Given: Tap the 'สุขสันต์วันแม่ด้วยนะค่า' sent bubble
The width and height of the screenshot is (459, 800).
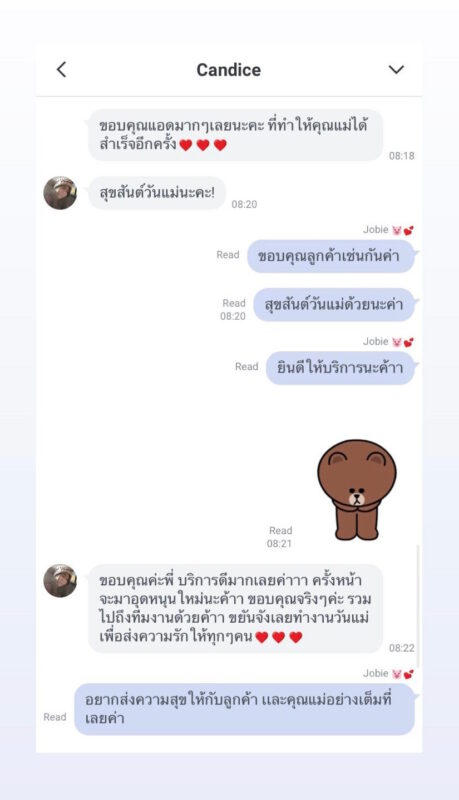Looking at the screenshot, I should [x=334, y=305].
